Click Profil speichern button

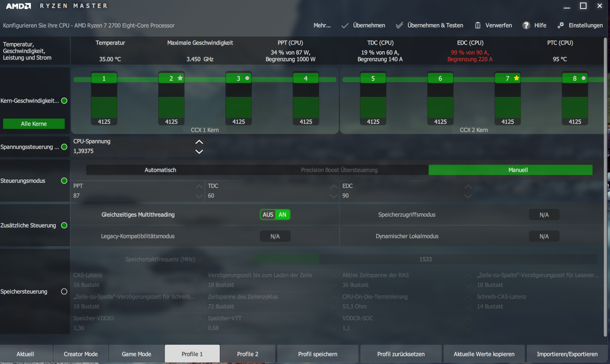tap(318, 354)
